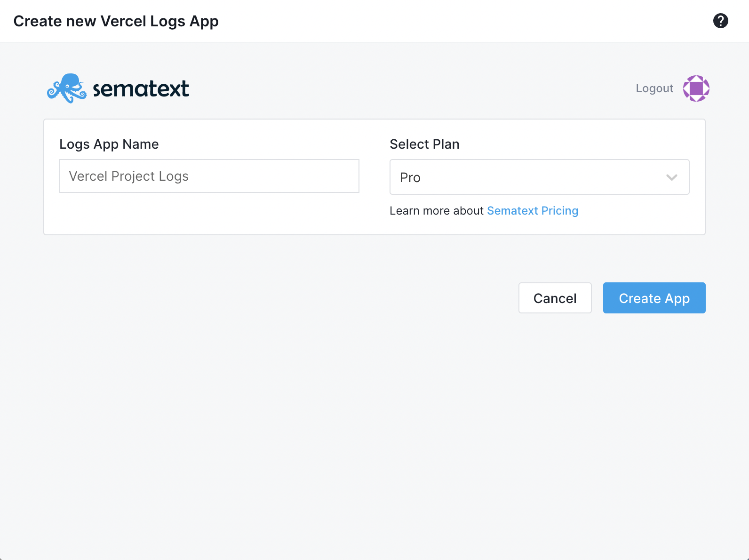This screenshot has height=560, width=749.
Task: Click the sematext wordmark
Action: tap(141, 88)
